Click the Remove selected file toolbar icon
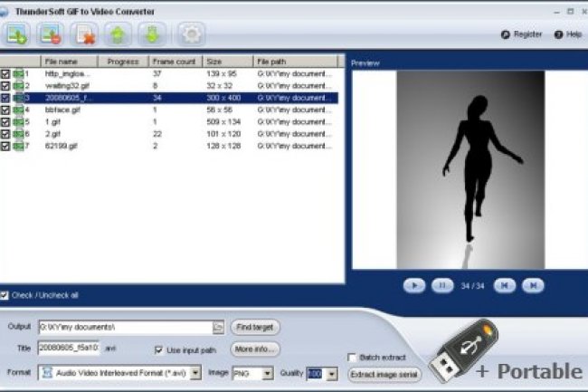The image size is (588, 392). pos(52,34)
